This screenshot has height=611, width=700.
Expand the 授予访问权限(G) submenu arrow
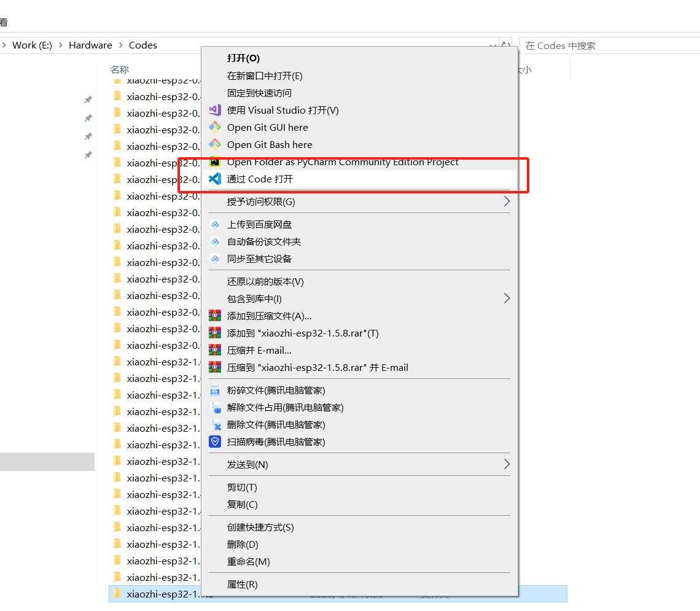pos(507,201)
